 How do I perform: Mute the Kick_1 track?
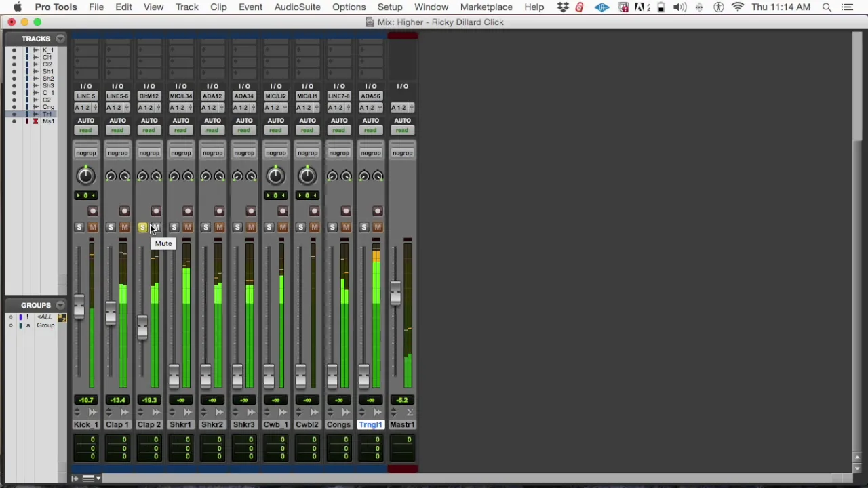tap(92, 227)
